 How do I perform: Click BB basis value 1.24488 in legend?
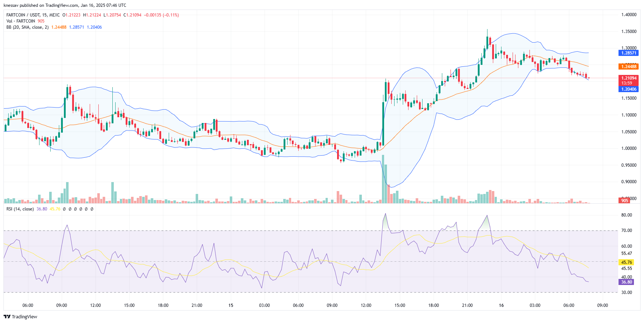59,27
